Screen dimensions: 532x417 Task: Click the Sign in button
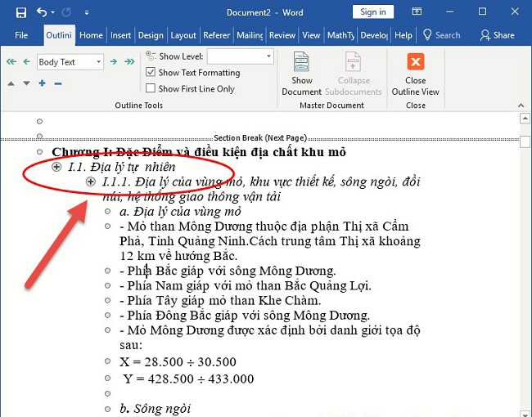point(373,12)
